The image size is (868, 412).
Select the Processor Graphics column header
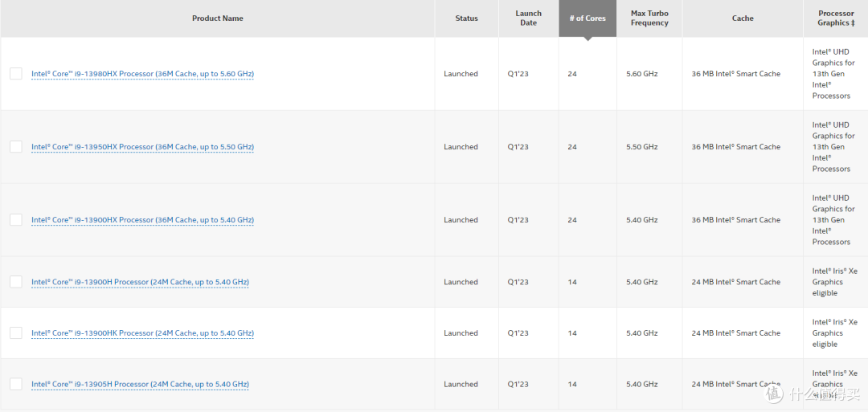coord(835,18)
